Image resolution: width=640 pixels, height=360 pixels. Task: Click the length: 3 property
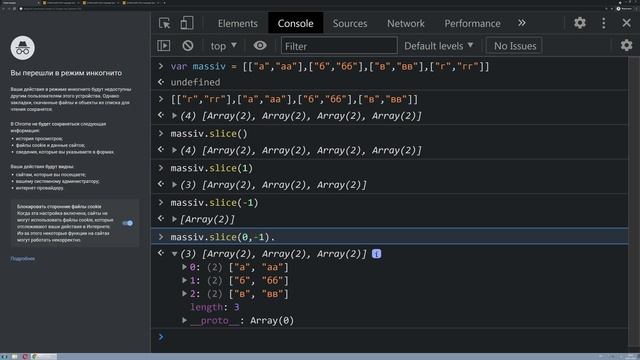pos(215,307)
